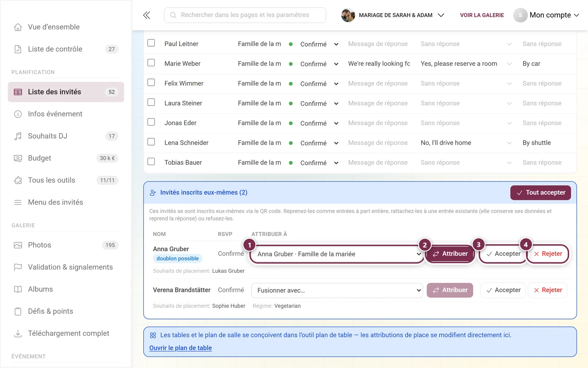Click the search magnifier icon

(x=173, y=15)
